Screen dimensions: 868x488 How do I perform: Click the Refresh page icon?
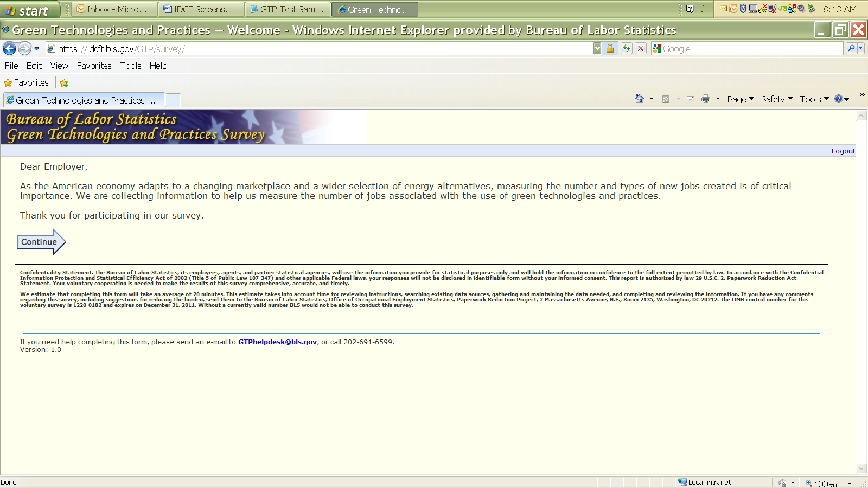(x=627, y=49)
